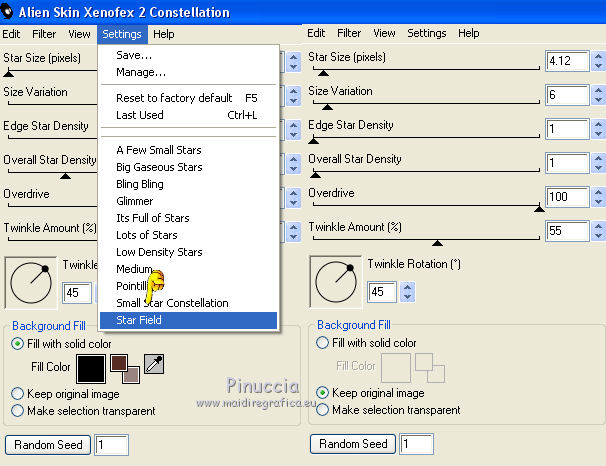Select Bling Bling preset
606x466 pixels.
pos(189,184)
